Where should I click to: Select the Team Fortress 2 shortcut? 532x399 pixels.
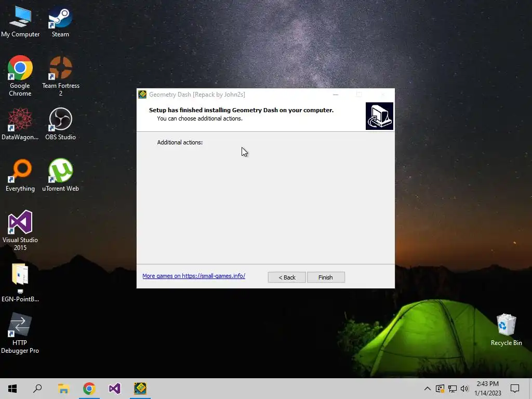pos(61,76)
